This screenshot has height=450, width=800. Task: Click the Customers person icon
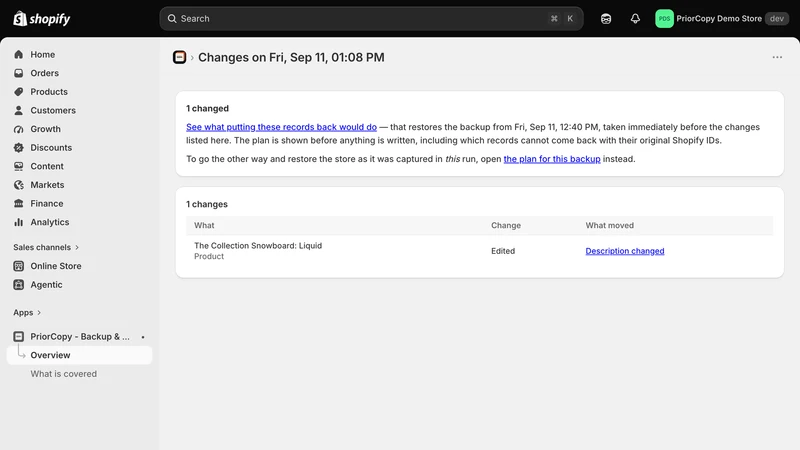pos(19,110)
